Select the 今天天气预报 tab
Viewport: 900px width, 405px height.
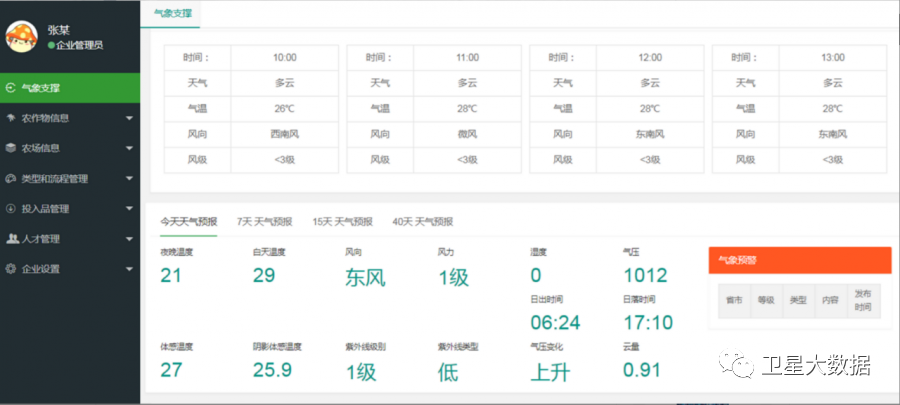189,222
